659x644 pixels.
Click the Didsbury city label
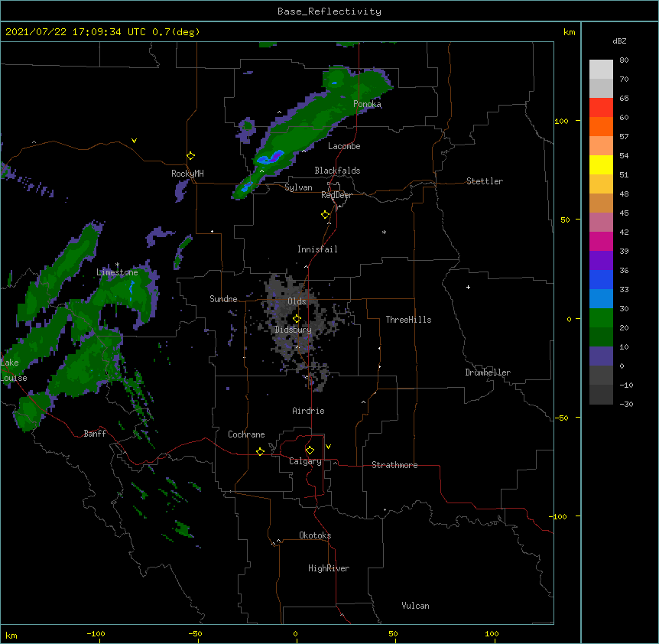294,330
